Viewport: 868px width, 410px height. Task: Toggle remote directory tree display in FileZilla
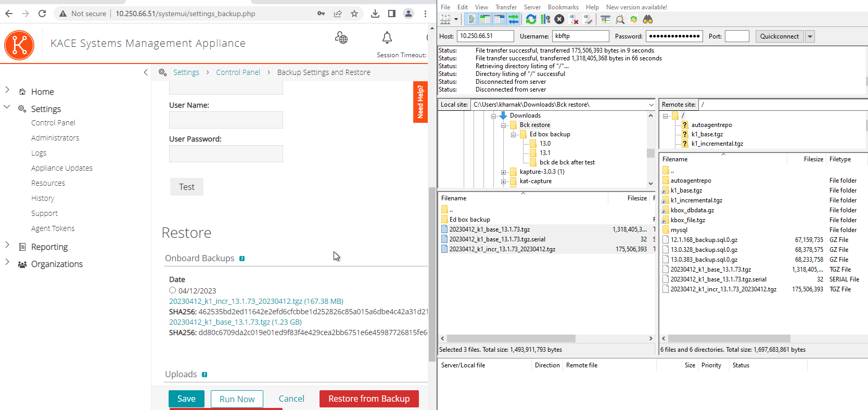(500, 19)
